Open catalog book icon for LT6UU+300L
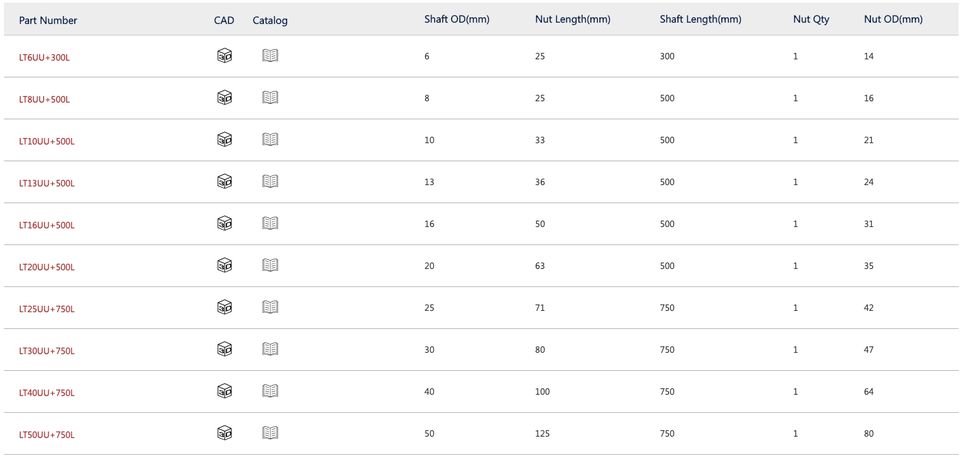 click(270, 56)
